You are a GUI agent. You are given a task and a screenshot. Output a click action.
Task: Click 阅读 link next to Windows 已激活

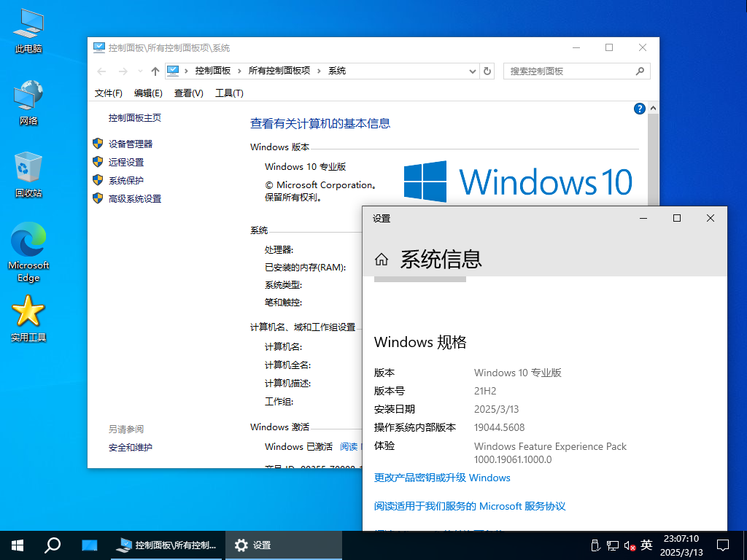tap(349, 447)
